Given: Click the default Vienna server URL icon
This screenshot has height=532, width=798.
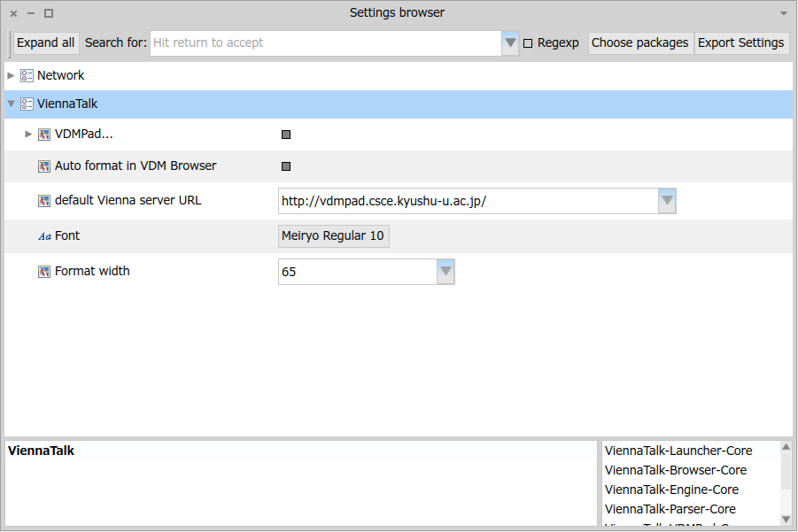Looking at the screenshot, I should pos(44,201).
